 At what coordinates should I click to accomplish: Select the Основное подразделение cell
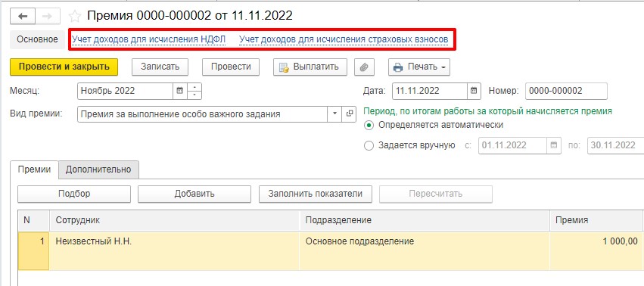point(425,250)
